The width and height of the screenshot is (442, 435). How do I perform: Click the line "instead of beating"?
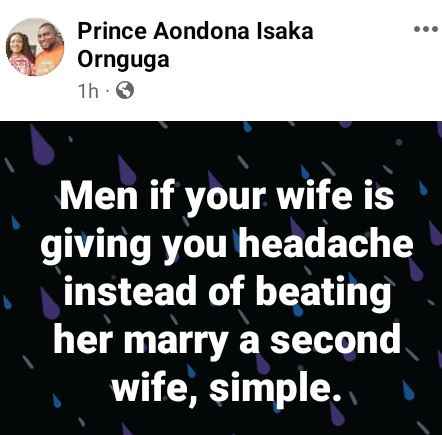227,292
